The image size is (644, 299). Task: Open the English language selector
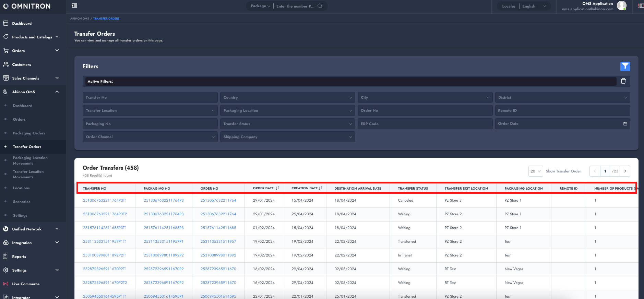(x=534, y=6)
